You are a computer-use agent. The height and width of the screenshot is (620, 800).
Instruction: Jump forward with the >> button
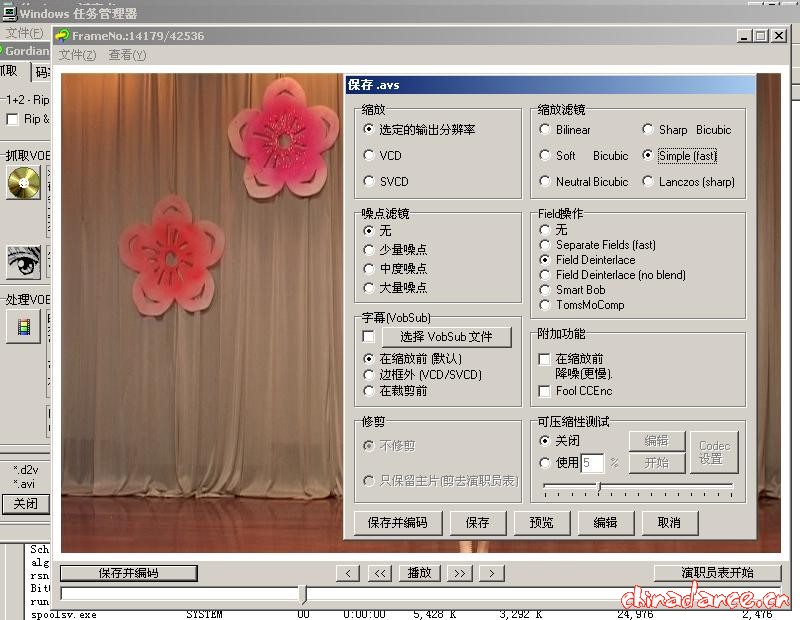pos(459,573)
